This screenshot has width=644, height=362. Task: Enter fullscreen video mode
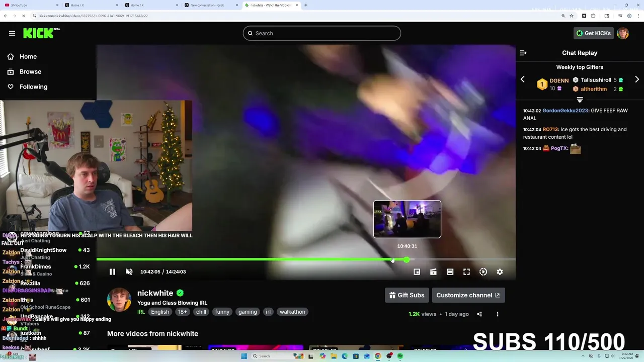[466, 271]
